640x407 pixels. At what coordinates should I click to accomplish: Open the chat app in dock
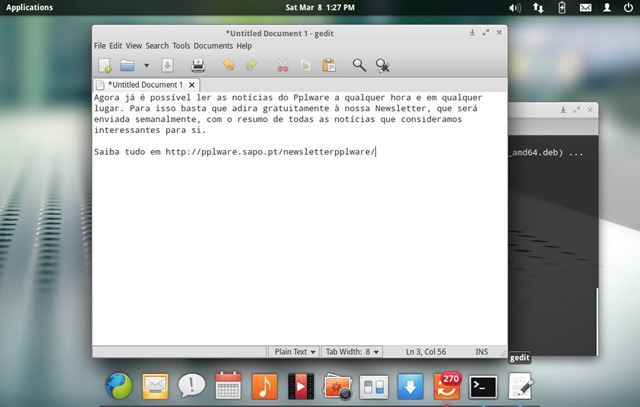coord(191,385)
